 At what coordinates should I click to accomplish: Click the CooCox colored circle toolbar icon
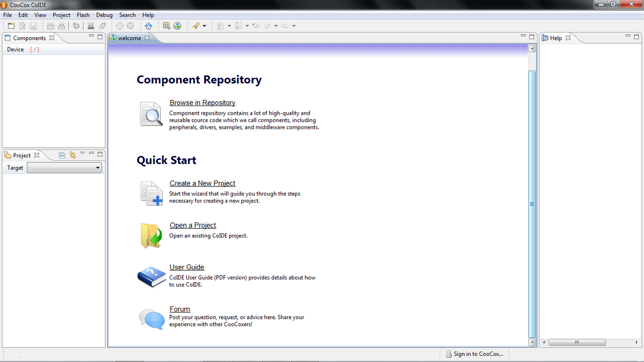point(177,26)
